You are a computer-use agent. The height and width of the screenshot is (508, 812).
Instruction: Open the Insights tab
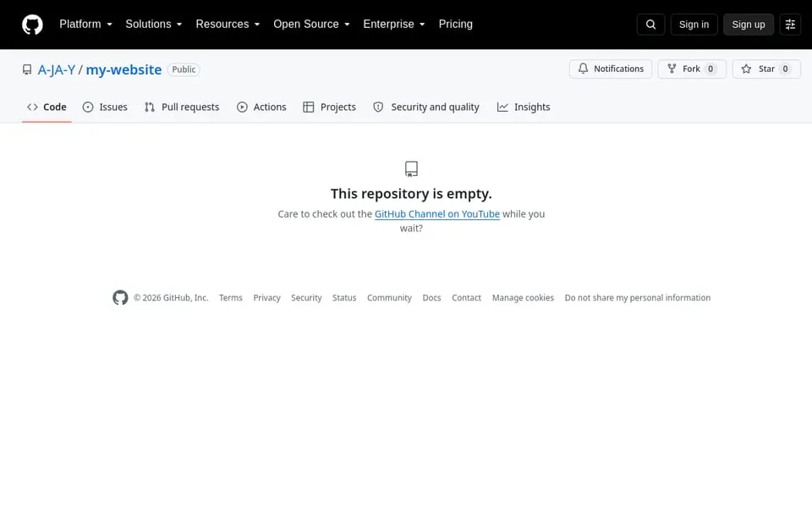[524, 107]
